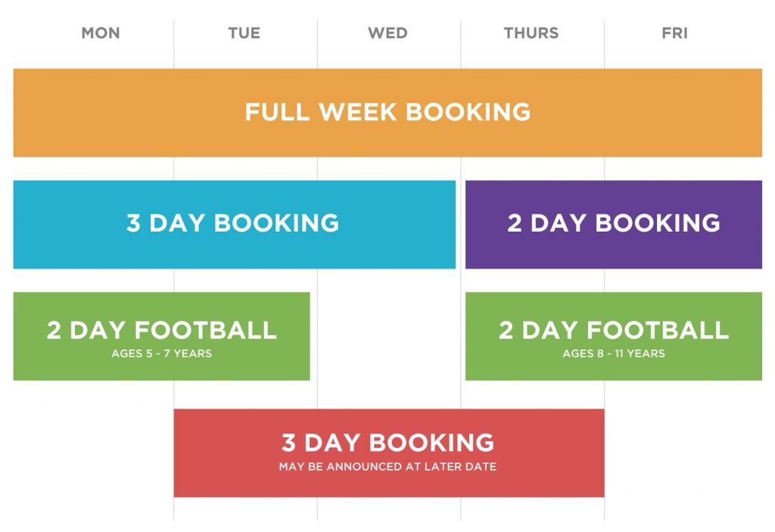Click empty Friday space right of red block
The width and height of the screenshot is (775, 532).
pyautogui.click(x=683, y=453)
